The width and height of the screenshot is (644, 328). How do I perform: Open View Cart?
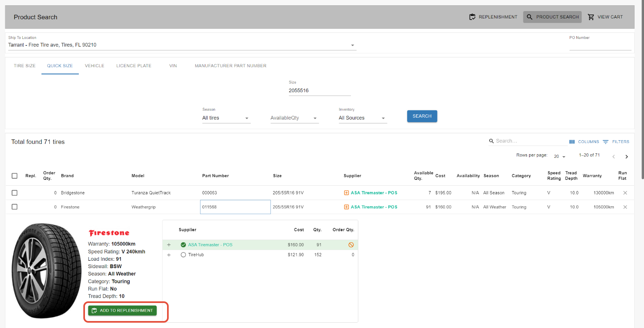point(605,17)
